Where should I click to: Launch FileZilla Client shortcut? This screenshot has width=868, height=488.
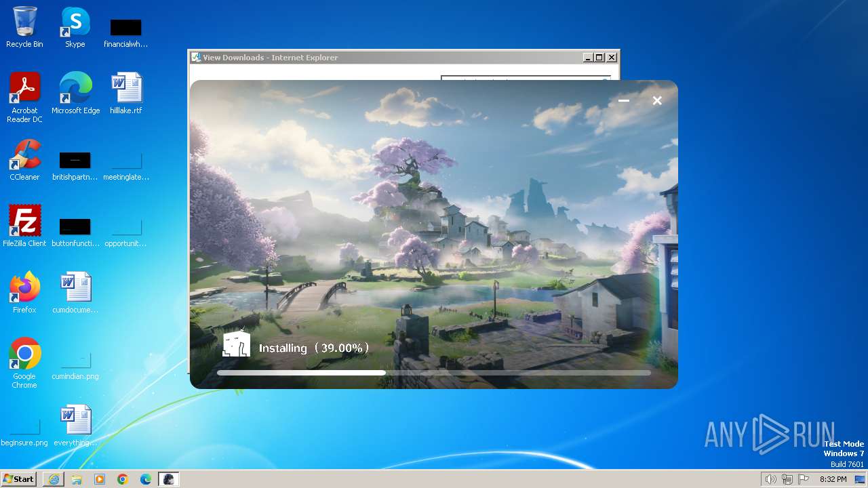click(x=24, y=226)
